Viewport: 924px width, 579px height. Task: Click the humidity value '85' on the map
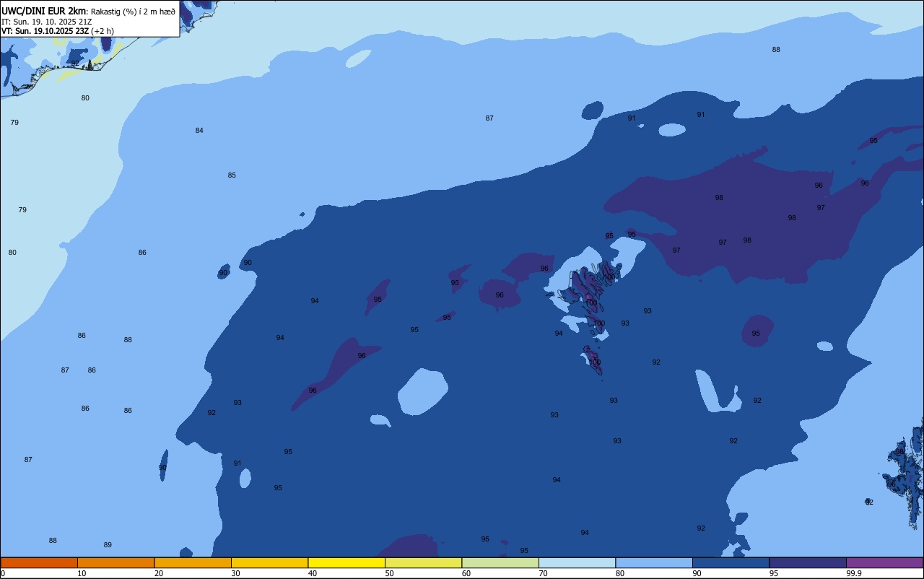click(232, 175)
